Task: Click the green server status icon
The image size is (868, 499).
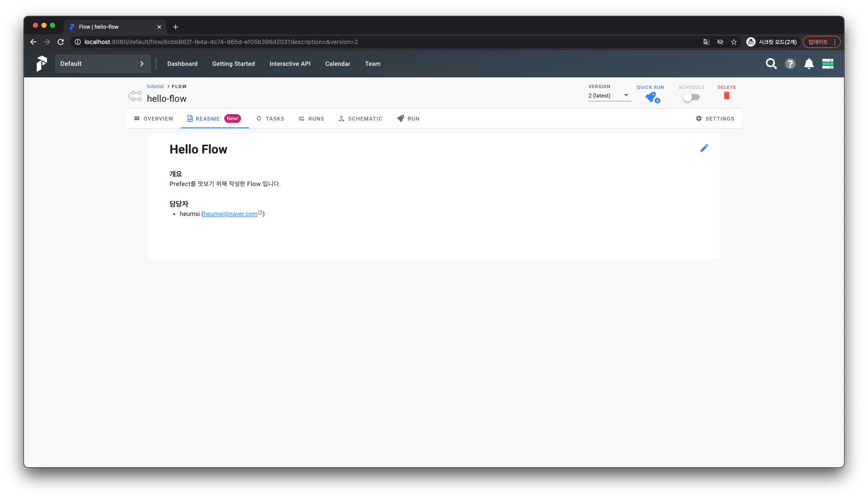Action: (x=827, y=64)
